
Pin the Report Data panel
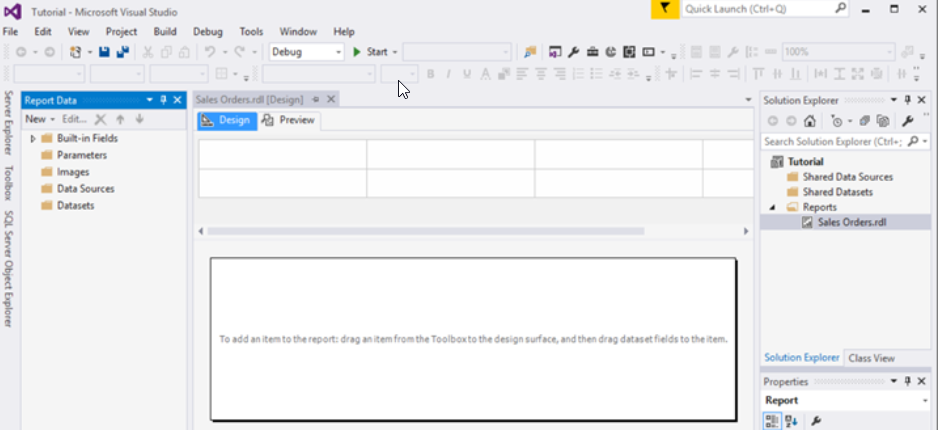point(163,100)
